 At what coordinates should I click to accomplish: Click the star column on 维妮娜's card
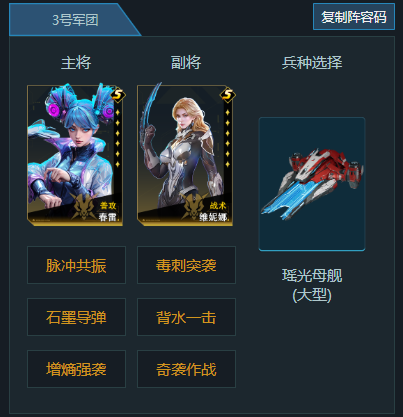(228, 138)
